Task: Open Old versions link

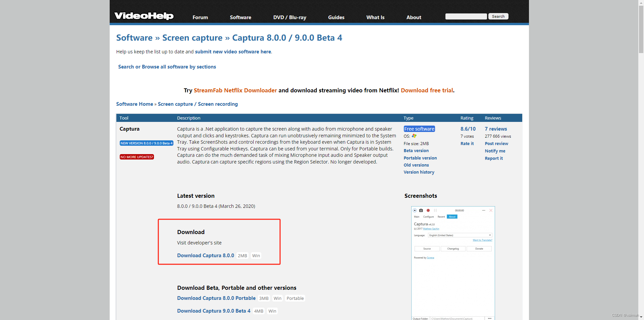Action: [x=416, y=165]
